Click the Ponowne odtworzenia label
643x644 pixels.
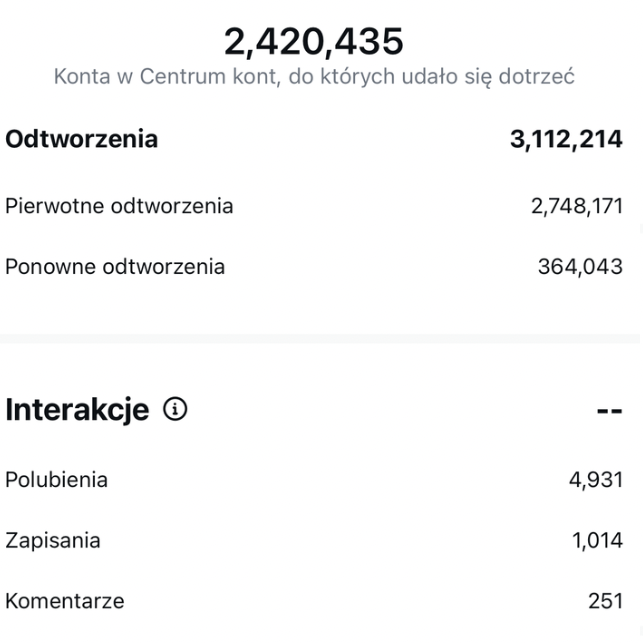(115, 267)
